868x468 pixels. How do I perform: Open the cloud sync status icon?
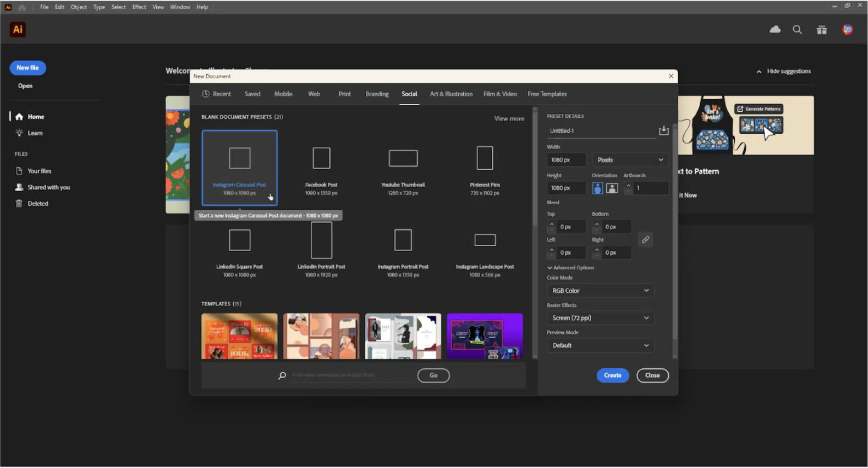(x=775, y=30)
